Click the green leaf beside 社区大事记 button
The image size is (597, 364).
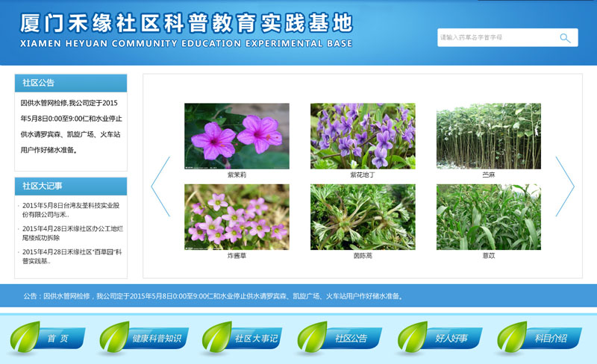coord(216,336)
